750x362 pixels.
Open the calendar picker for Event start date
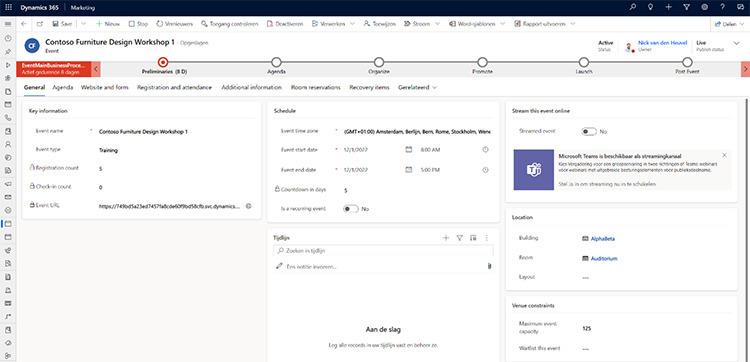408,150
